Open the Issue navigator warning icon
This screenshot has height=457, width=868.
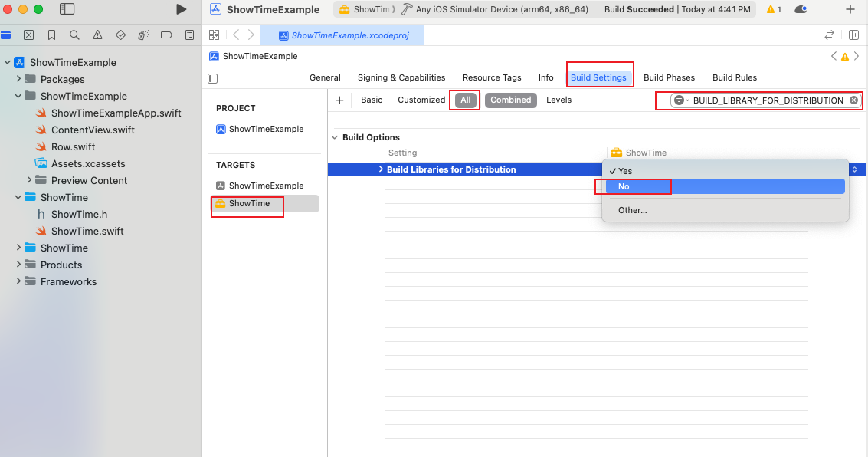(x=97, y=35)
